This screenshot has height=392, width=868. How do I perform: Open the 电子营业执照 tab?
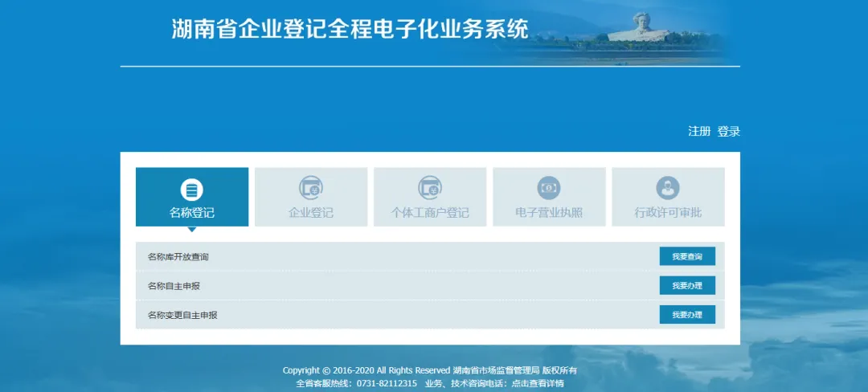pos(549,197)
